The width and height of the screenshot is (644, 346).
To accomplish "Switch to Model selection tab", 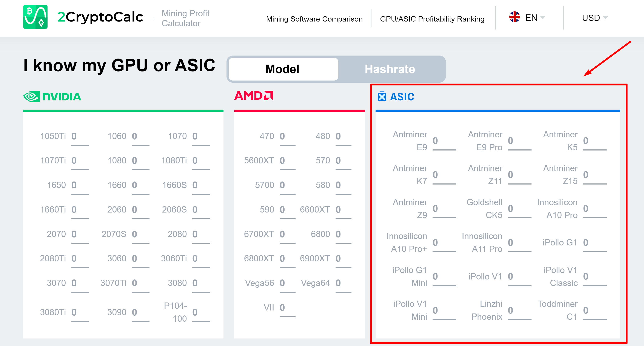I will coord(283,70).
